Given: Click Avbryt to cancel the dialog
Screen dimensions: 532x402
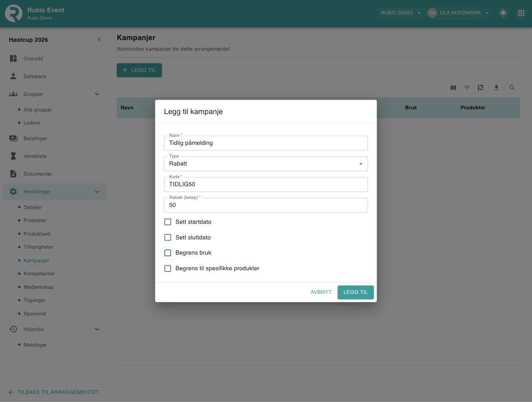Looking at the screenshot, I should click(321, 292).
